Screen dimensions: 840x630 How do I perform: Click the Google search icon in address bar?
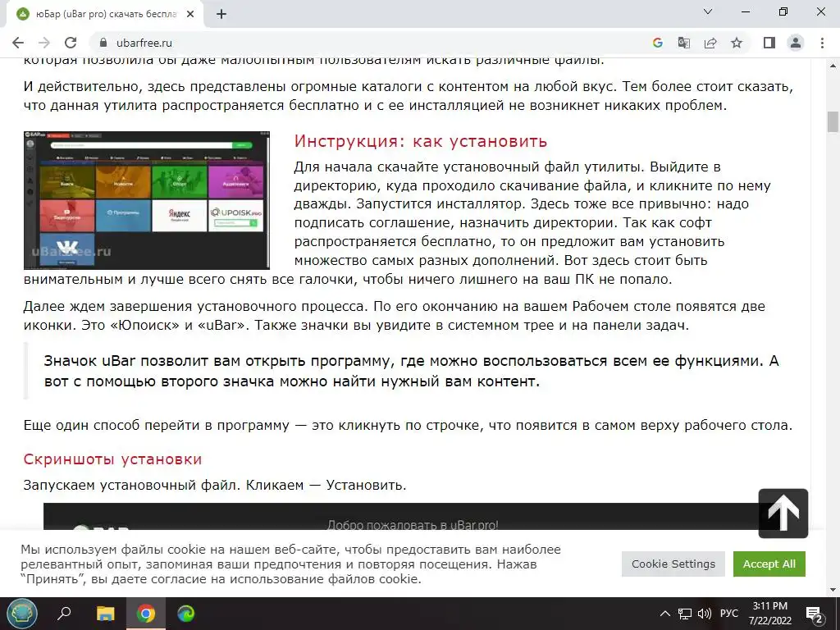(x=657, y=43)
